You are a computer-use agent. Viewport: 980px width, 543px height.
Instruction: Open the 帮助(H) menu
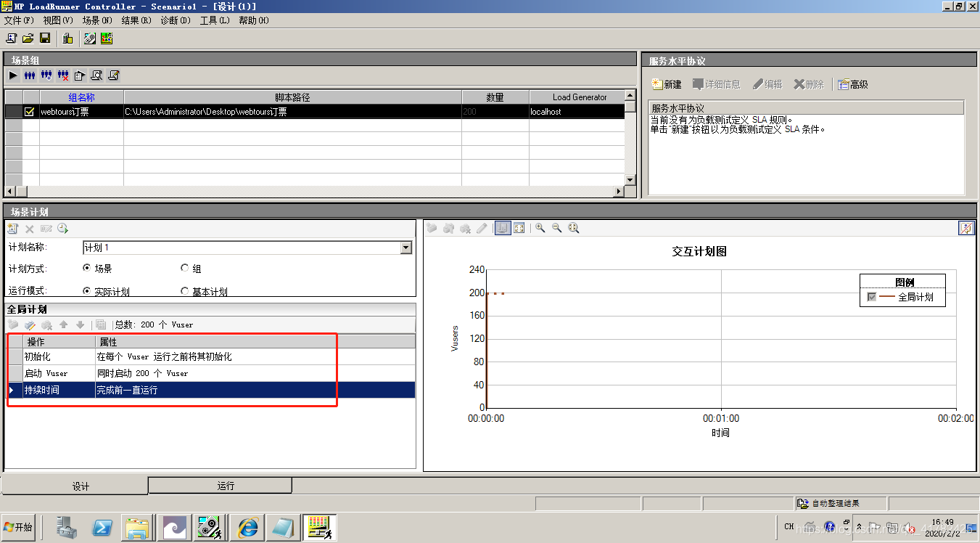254,20
